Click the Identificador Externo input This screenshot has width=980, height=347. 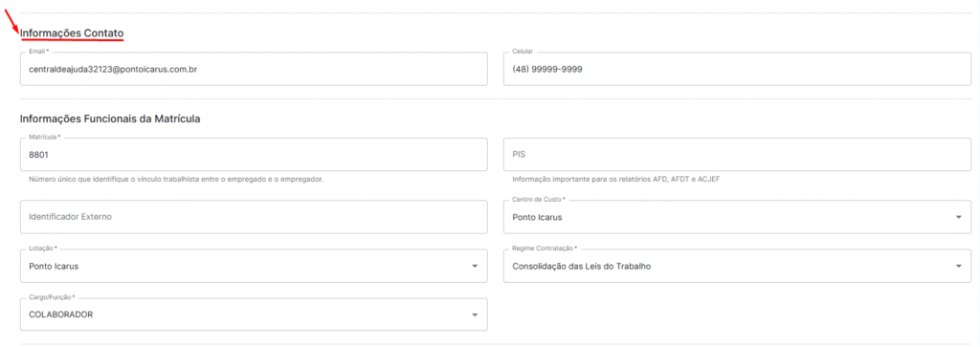pos(254,217)
